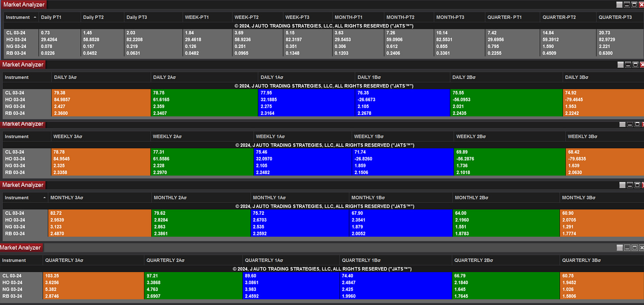This screenshot has height=305, width=644.
Task: Sort by the QUARTER-PT2 column header
Action: [x=567, y=17]
